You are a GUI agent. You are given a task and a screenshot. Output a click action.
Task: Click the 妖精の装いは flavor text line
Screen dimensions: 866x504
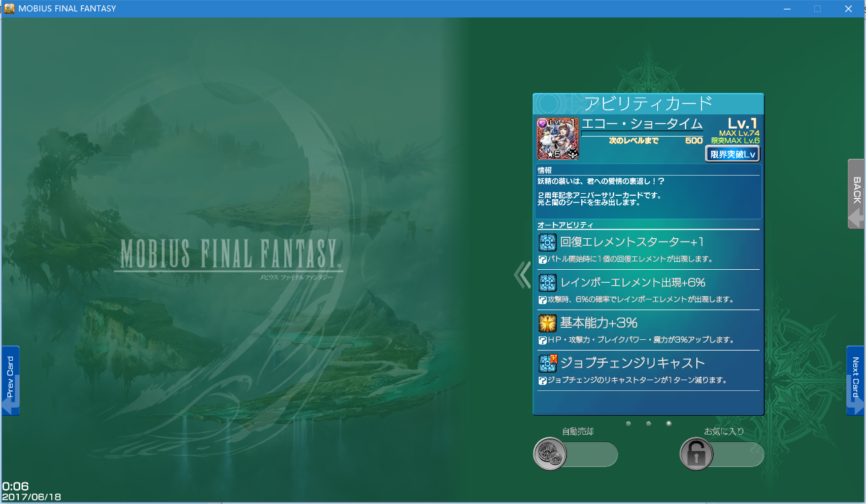[x=602, y=181]
